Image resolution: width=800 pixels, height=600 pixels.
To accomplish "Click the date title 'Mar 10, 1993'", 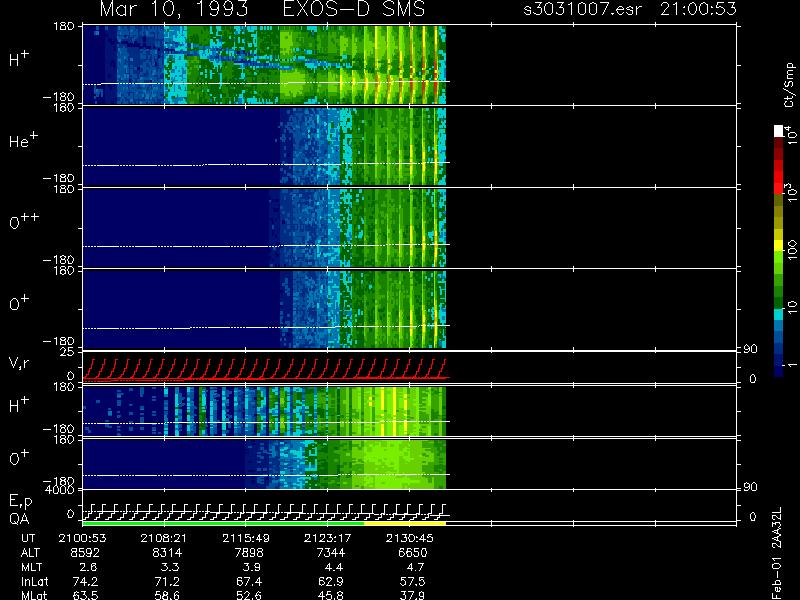I will point(173,9).
